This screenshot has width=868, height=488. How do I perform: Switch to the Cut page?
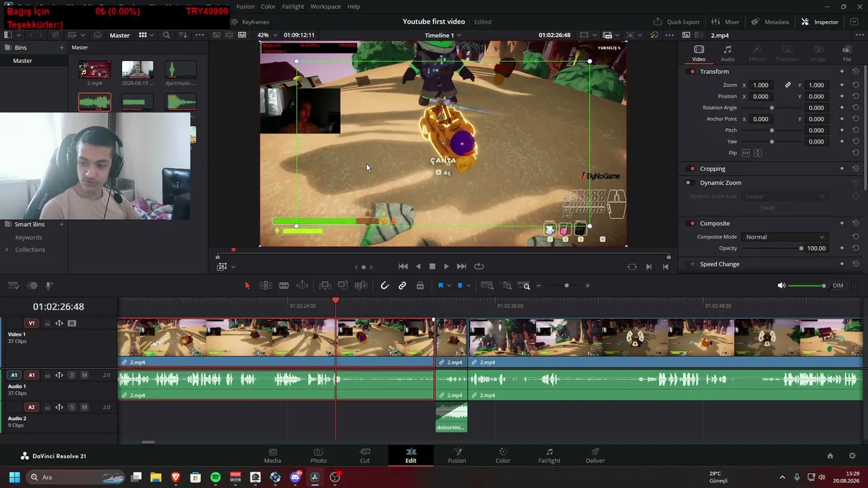(365, 455)
